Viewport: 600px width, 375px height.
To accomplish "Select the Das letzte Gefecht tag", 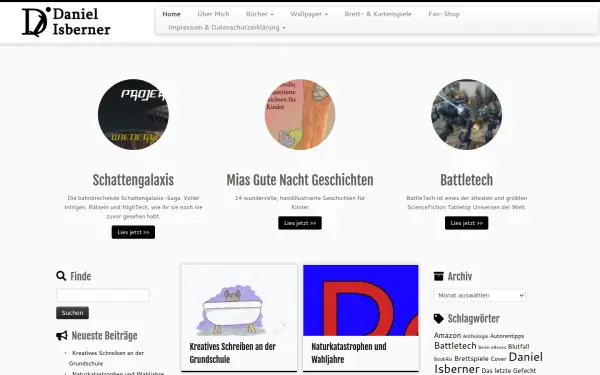I will coord(509,371).
